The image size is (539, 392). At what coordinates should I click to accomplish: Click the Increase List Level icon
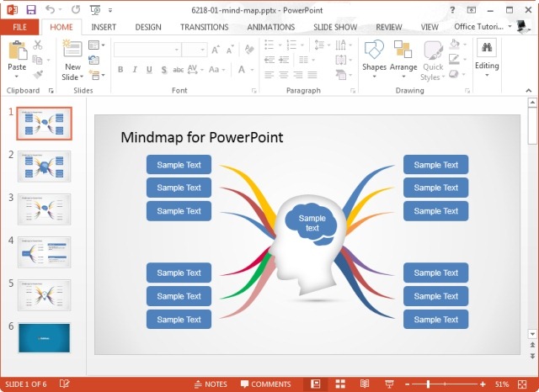point(284,60)
